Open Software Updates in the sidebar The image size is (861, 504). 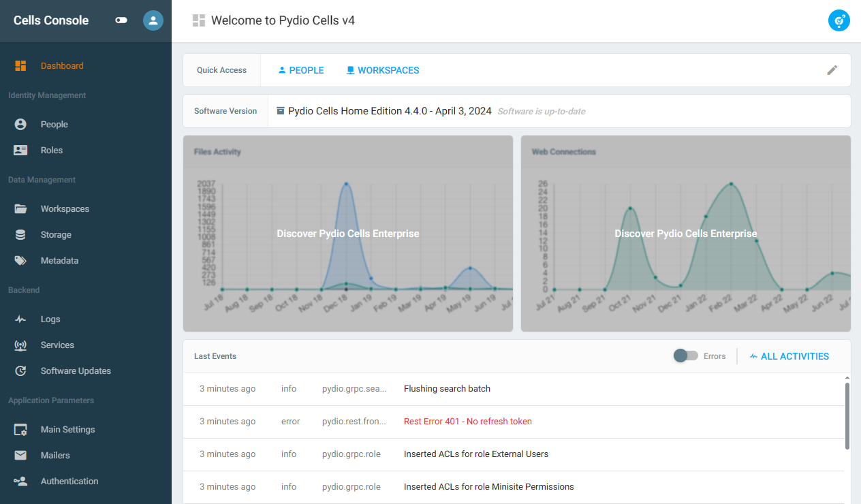tap(75, 371)
